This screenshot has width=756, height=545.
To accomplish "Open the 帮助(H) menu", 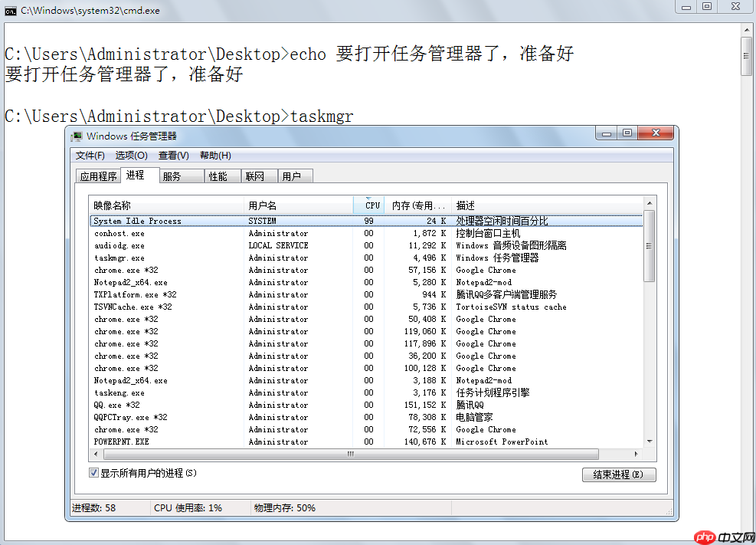I will (215, 156).
